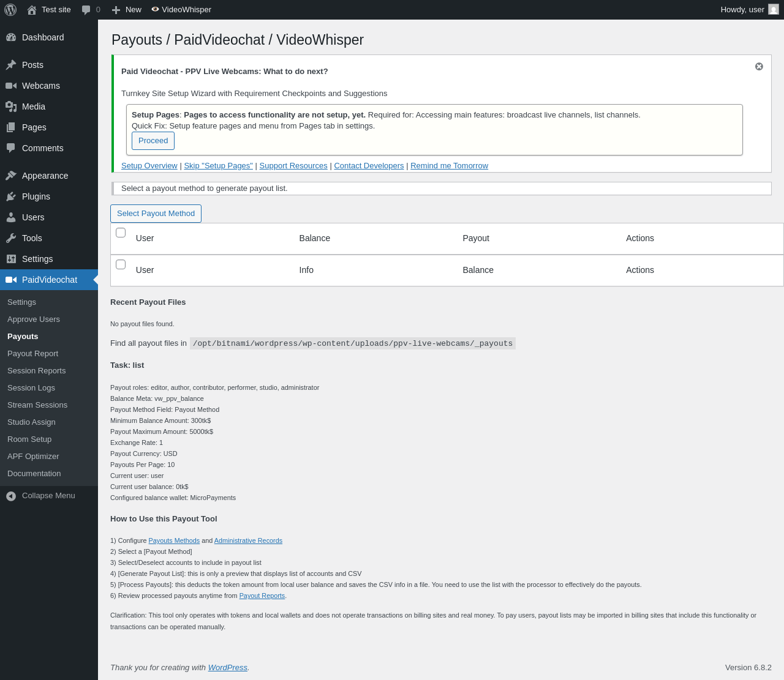The image size is (784, 680).
Task: Click the Info column label in footer
Action: (x=306, y=271)
